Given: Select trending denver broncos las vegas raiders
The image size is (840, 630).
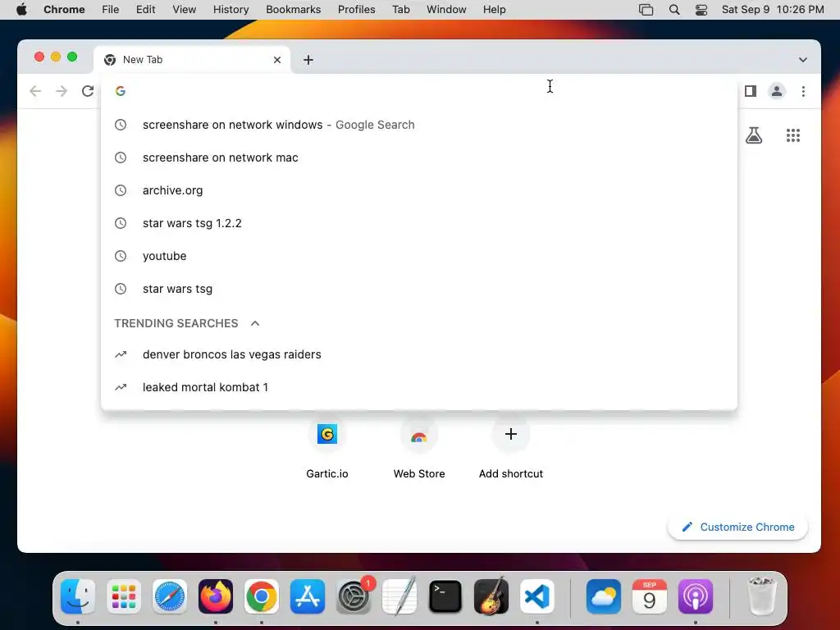Looking at the screenshot, I should [x=419, y=354].
